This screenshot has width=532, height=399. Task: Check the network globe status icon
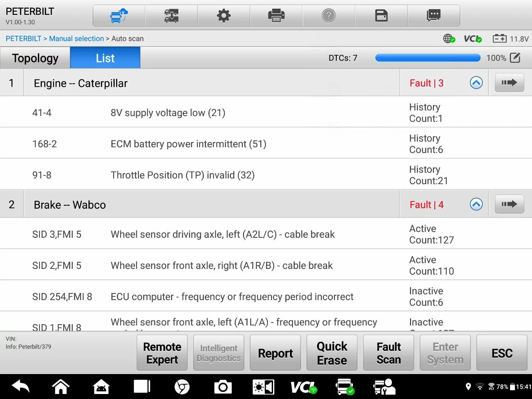(x=449, y=39)
